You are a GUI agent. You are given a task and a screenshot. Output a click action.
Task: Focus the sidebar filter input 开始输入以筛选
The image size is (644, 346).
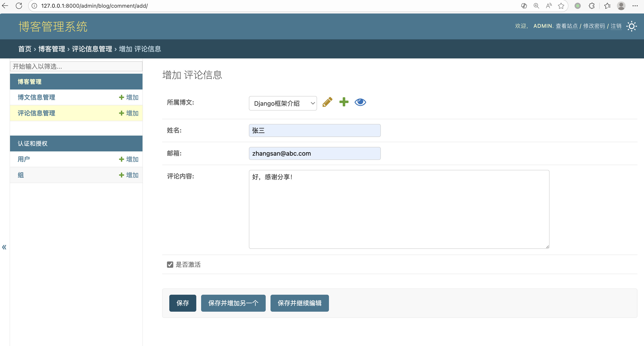(x=76, y=66)
